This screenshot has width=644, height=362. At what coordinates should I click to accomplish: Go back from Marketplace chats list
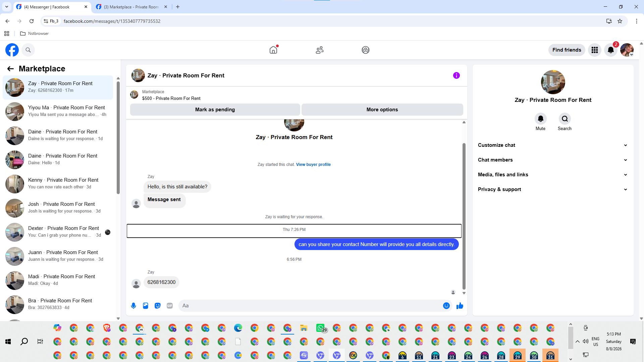pos(10,69)
